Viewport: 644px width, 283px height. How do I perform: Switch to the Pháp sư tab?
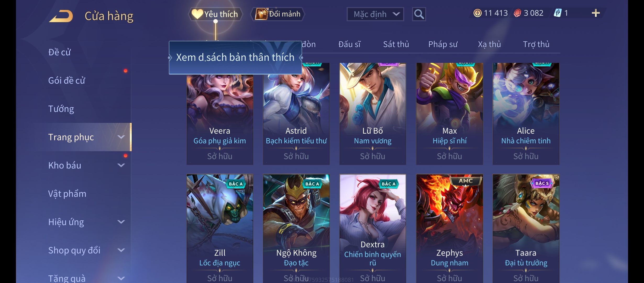click(x=443, y=44)
